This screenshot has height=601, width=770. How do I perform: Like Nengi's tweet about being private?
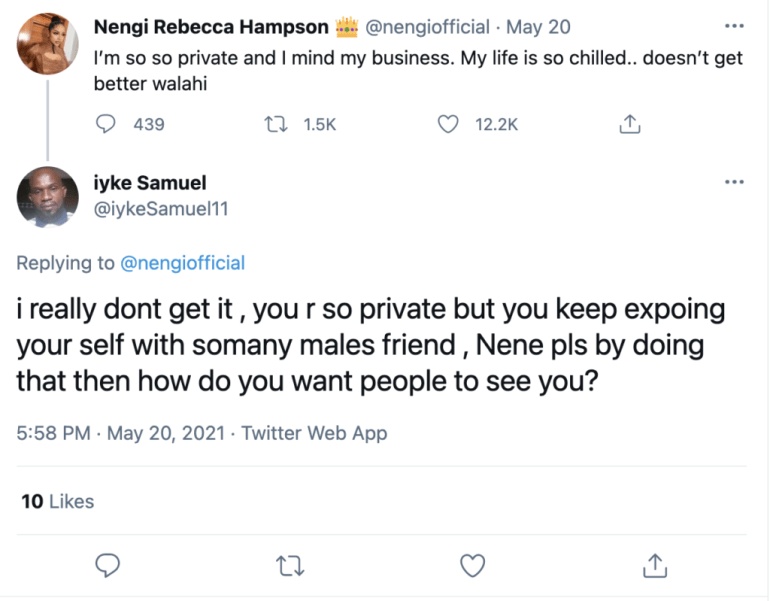coord(449,125)
